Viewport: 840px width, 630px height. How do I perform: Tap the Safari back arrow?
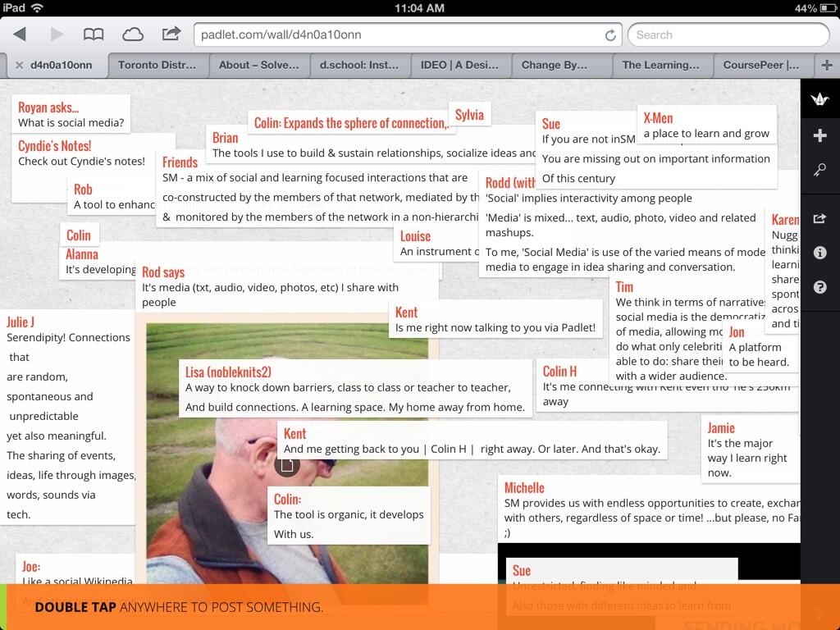coord(20,34)
